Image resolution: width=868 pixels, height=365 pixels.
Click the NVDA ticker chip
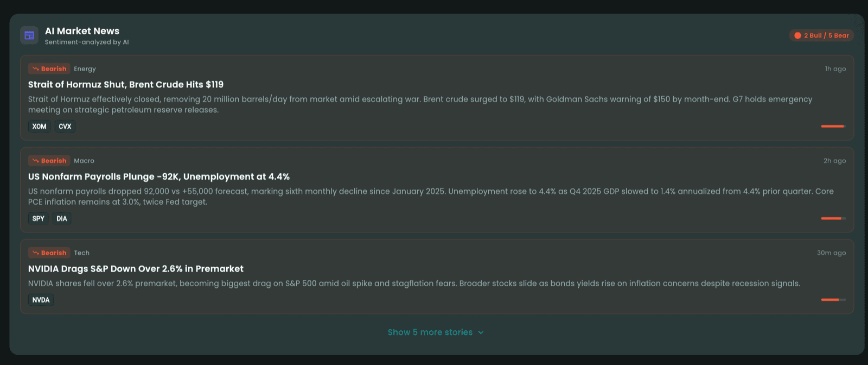(41, 300)
